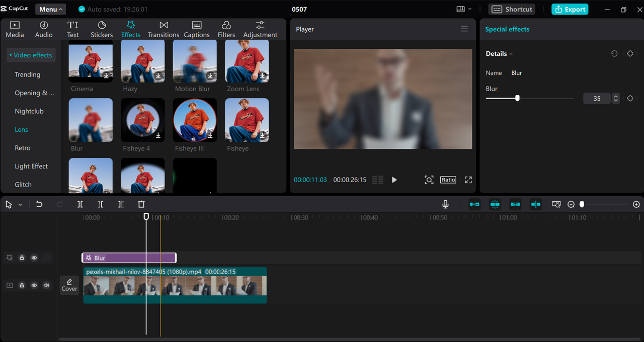Open the selection tool dropdown
The height and width of the screenshot is (342, 644).
pyautogui.click(x=21, y=205)
